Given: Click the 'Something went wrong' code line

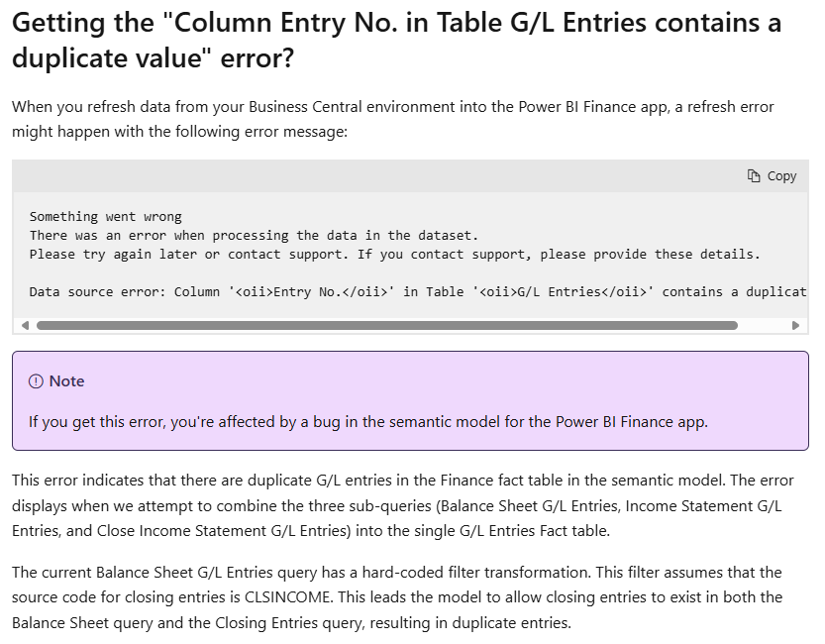Looking at the screenshot, I should [x=105, y=217].
